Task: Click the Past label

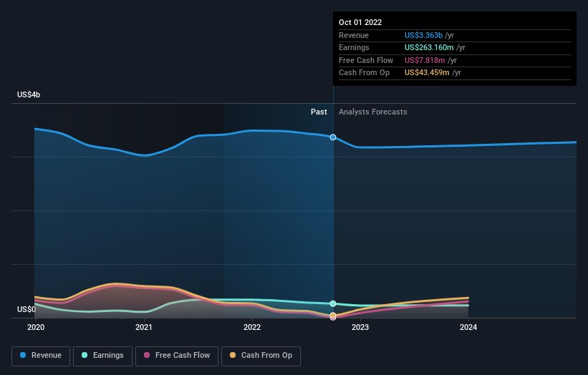Action: click(x=319, y=112)
